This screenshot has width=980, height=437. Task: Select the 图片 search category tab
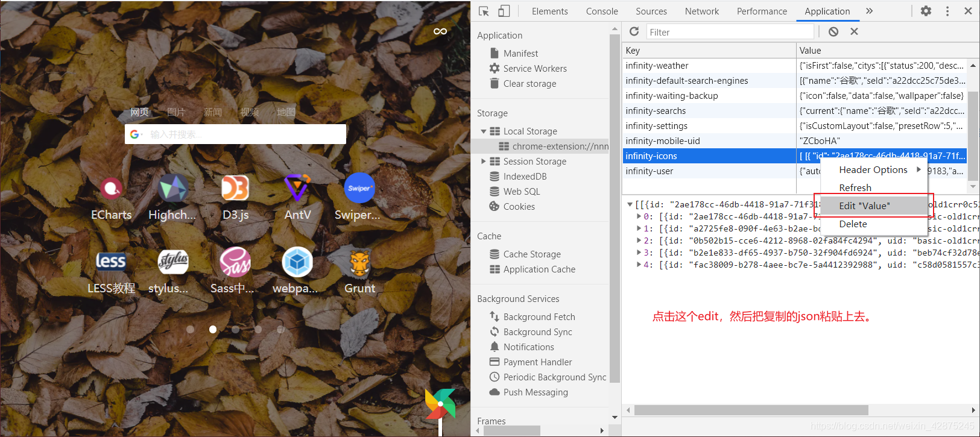176,112
